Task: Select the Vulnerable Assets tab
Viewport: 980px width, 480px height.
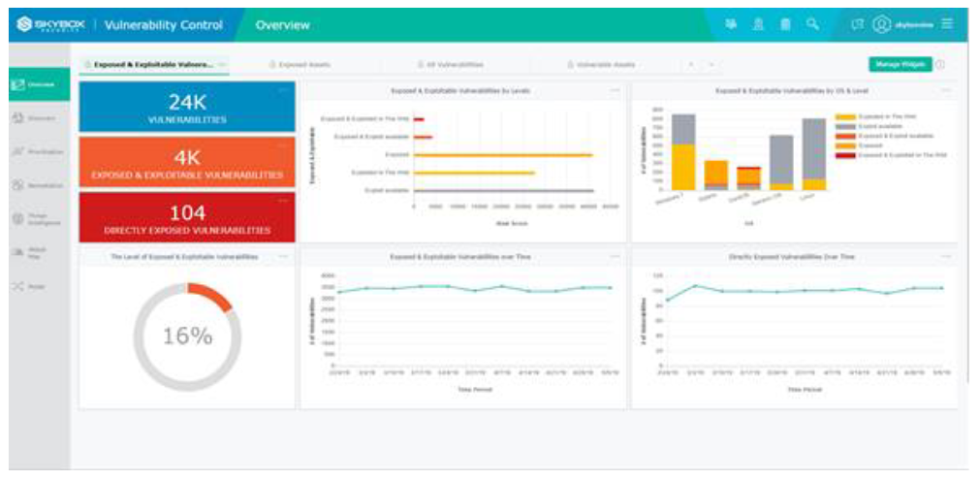Action: 602,65
